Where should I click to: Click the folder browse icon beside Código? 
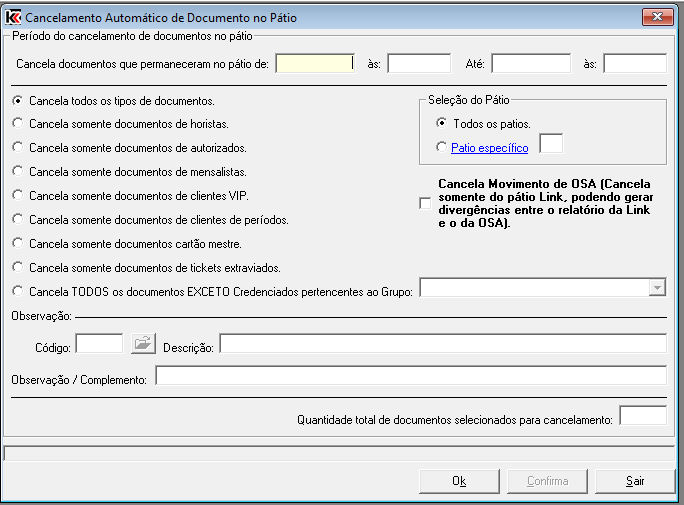[x=145, y=344]
